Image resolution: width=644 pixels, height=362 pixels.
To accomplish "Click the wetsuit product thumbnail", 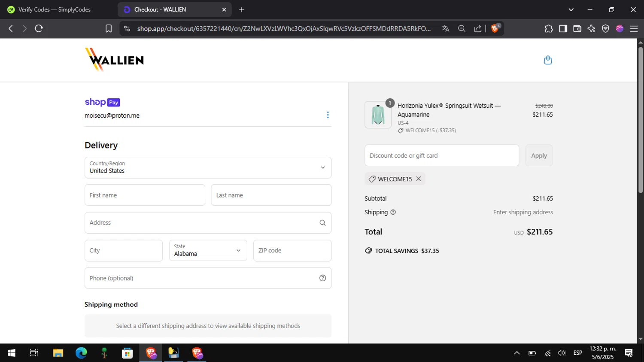I will click(378, 115).
